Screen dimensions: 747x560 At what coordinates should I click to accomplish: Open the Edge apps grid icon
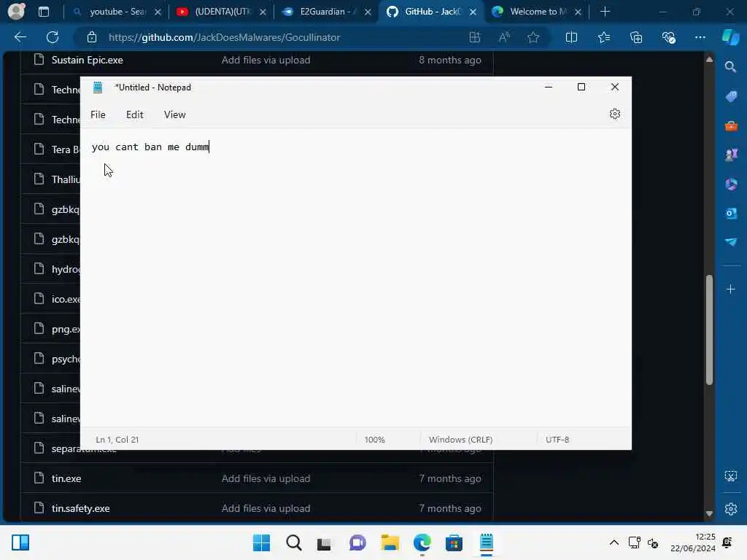(474, 37)
